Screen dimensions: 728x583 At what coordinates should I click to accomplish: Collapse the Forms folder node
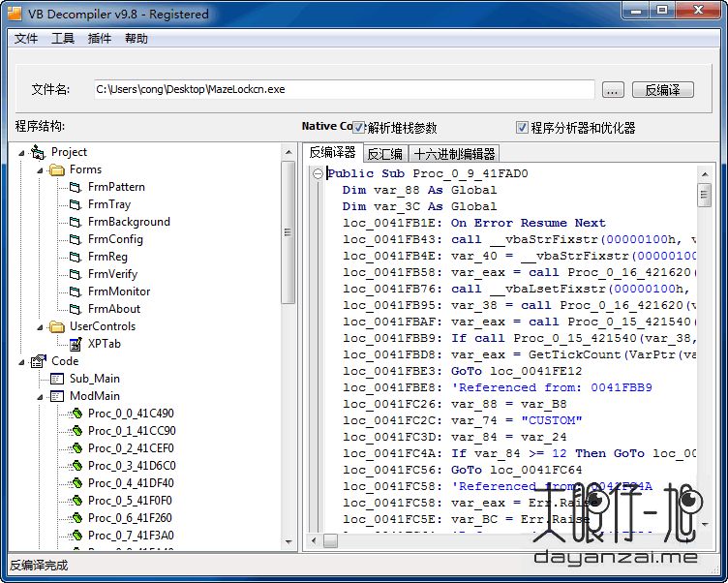[40, 170]
